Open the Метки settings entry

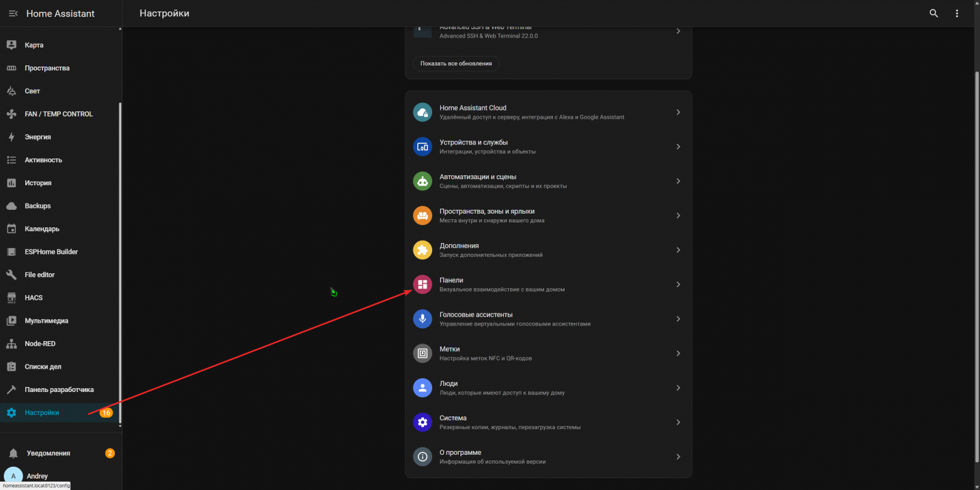[548, 353]
